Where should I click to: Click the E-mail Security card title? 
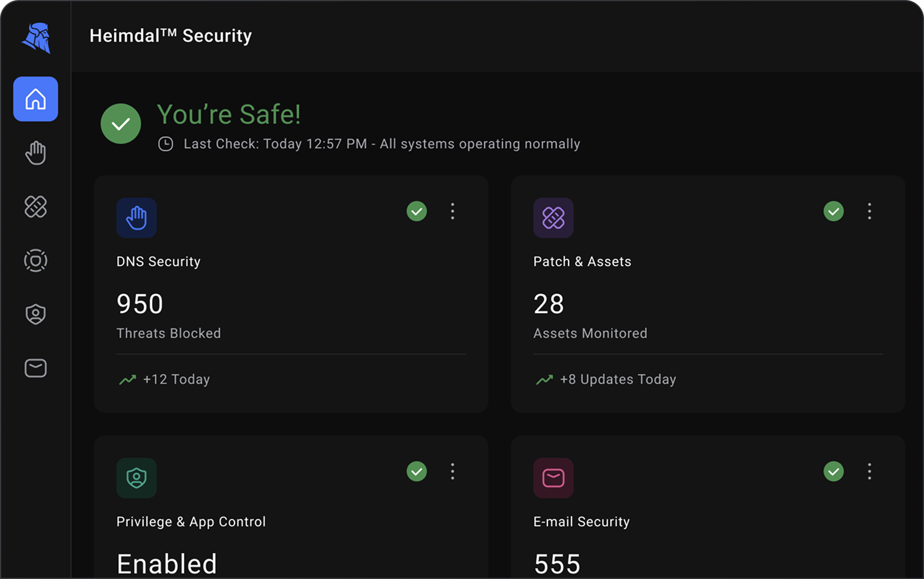(582, 522)
